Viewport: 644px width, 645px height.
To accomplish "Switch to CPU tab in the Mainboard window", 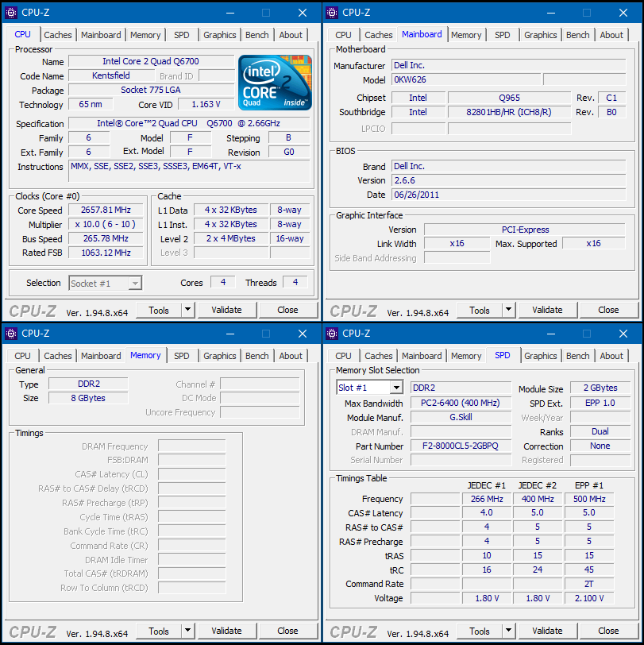I will click(343, 35).
